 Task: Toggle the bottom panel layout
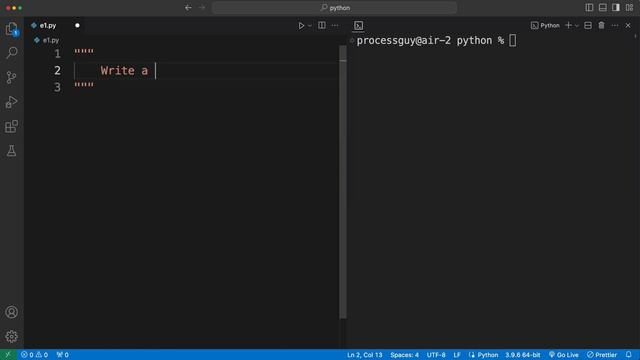pos(602,8)
